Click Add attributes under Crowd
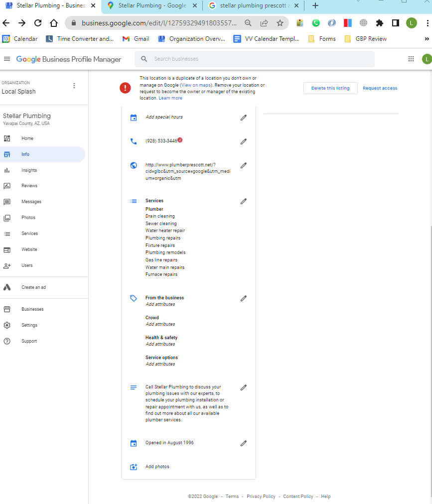432x504 pixels. click(160, 324)
